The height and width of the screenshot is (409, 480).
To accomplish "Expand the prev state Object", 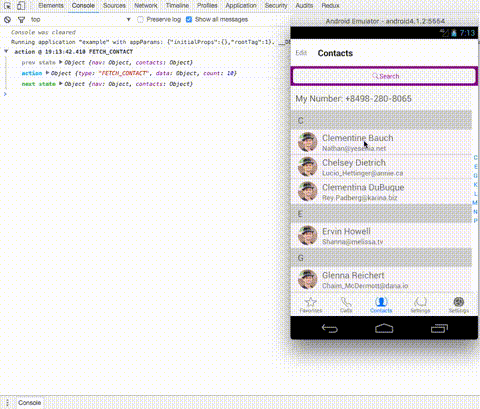I will pyautogui.click(x=61, y=62).
